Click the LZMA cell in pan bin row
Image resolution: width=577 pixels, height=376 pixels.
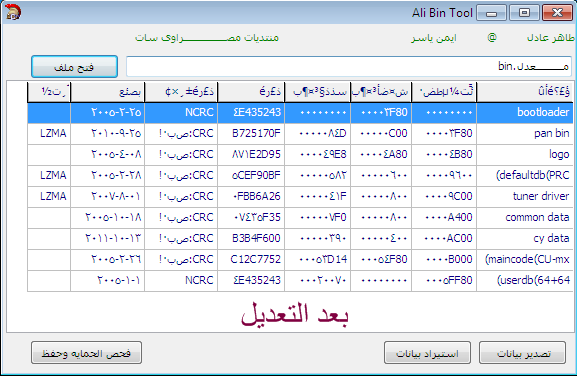click(49, 133)
